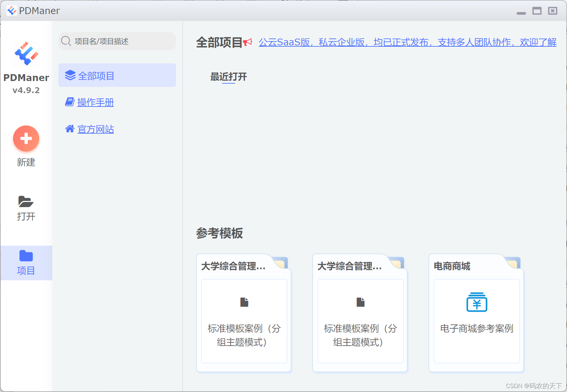567x392 pixels.
Task: Open the 电商商城 template card title
Action: pyautogui.click(x=452, y=266)
